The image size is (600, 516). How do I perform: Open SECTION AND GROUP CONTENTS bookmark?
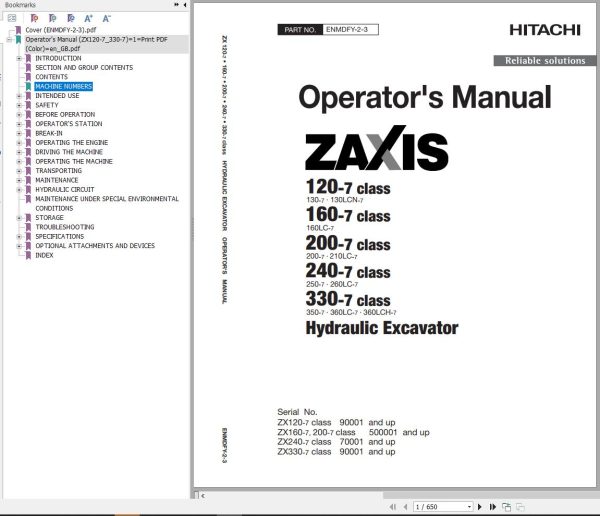tap(84, 67)
